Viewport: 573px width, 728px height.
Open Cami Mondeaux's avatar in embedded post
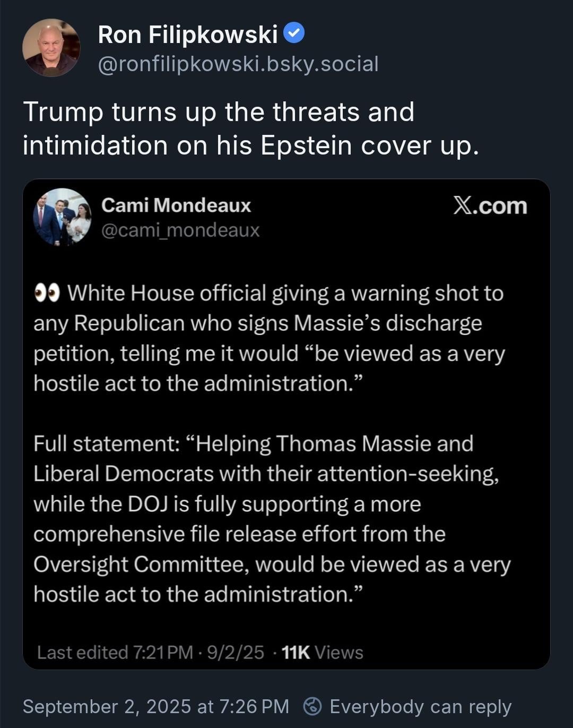click(63, 217)
